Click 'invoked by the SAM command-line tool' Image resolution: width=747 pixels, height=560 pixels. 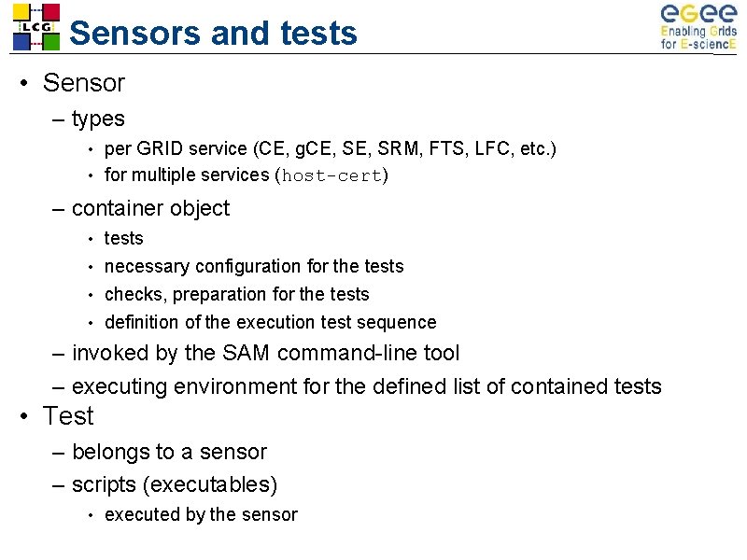[265, 354]
